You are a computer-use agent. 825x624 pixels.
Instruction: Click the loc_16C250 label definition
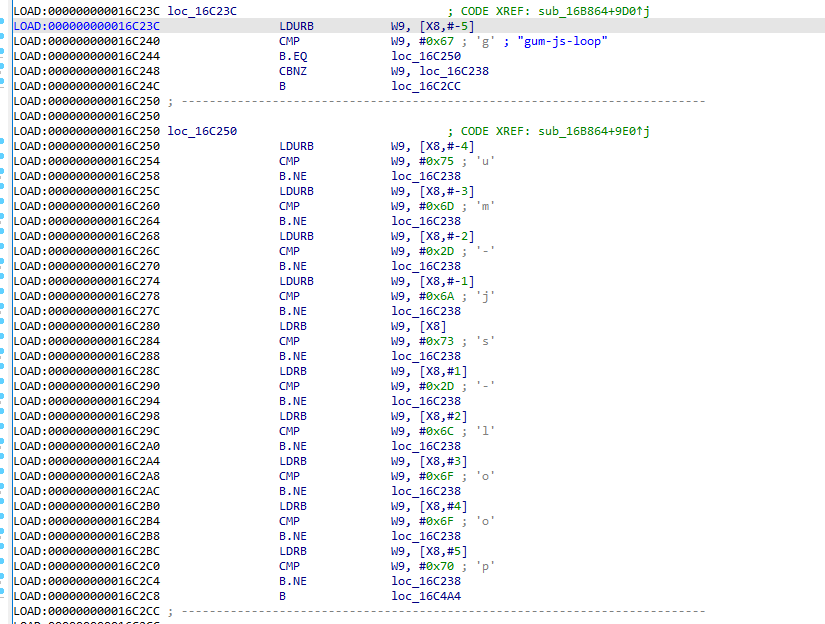(x=202, y=131)
